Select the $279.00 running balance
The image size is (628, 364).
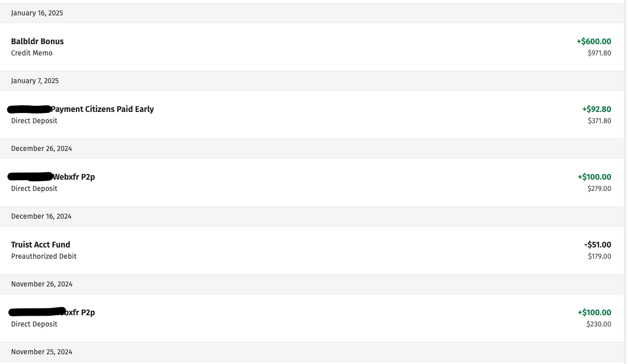(x=599, y=188)
